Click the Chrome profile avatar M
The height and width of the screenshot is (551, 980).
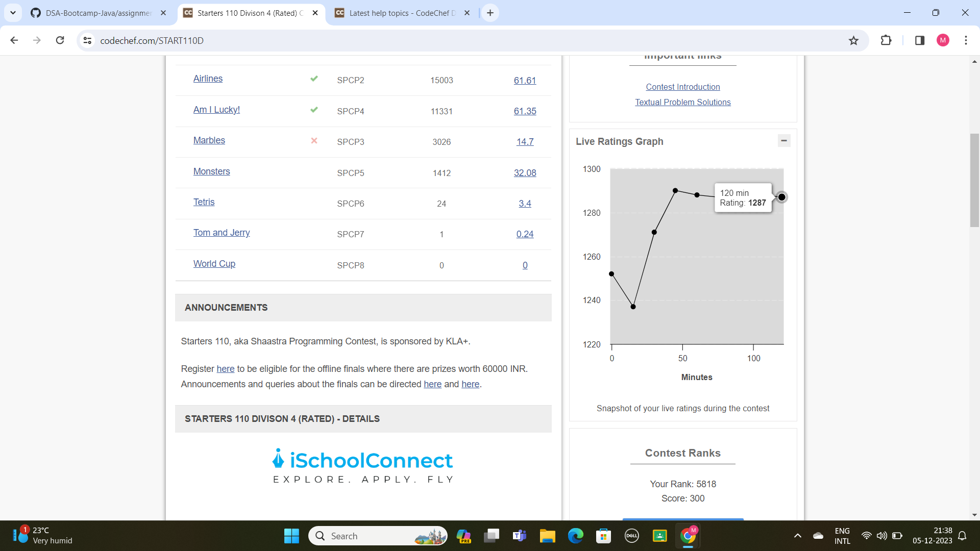(943, 40)
